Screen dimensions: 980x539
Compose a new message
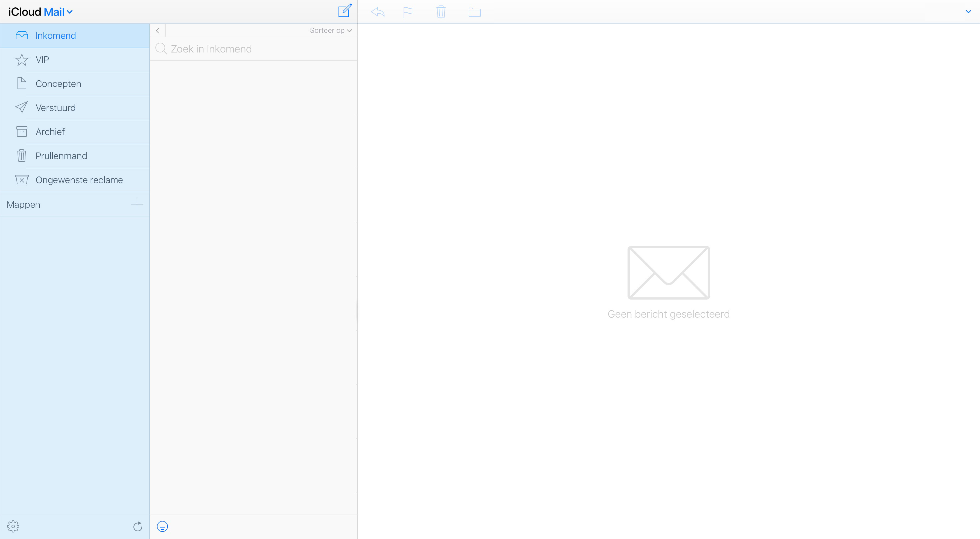pyautogui.click(x=345, y=11)
